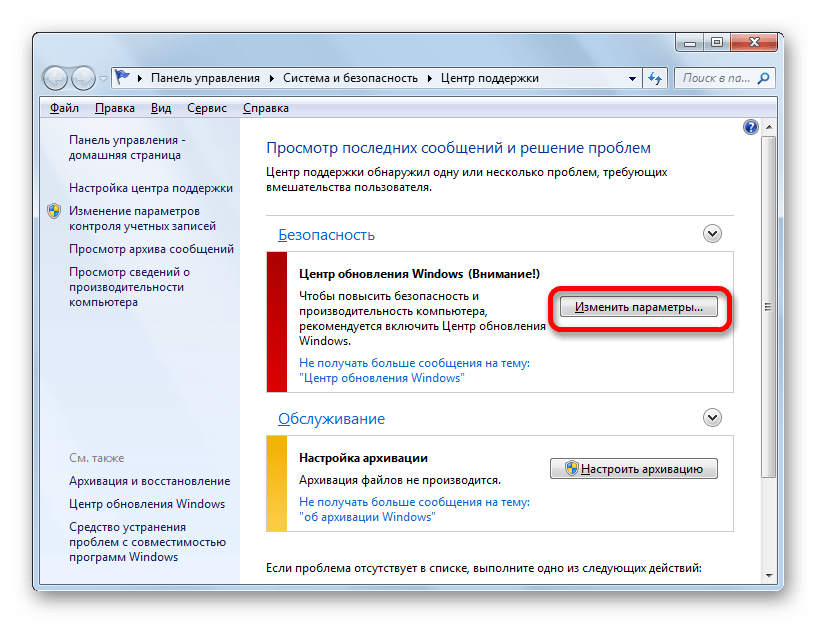This screenshot has width=817, height=624.
Task: Click the vertical scrollbar thumb
Action: 768,306
